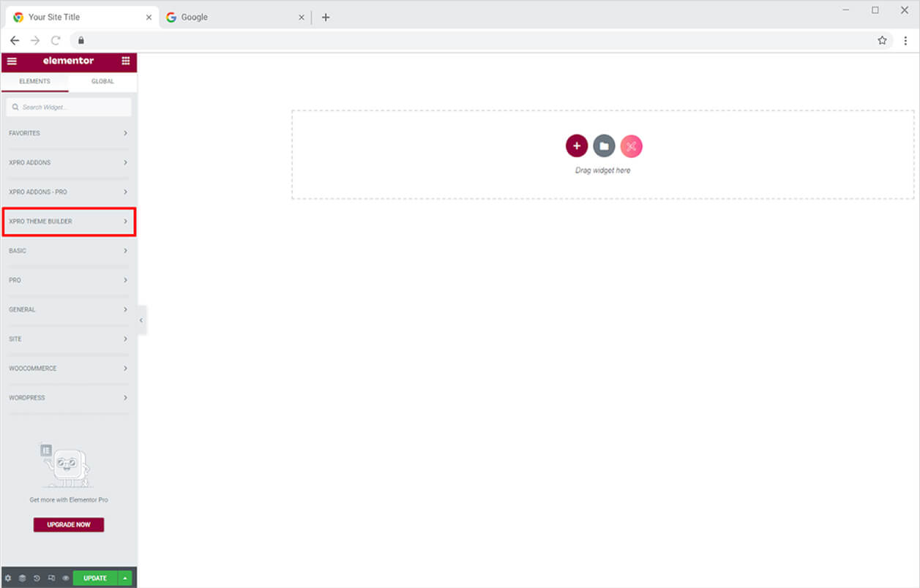Collapse the Elementor side panel
The width and height of the screenshot is (920, 588).
(x=141, y=320)
